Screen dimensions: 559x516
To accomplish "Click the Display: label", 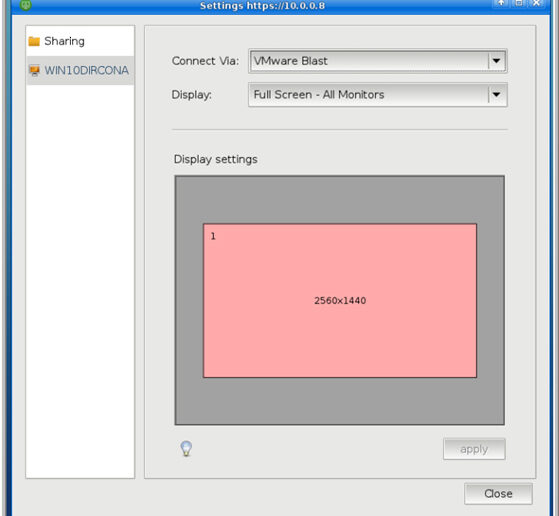I will pyautogui.click(x=191, y=95).
